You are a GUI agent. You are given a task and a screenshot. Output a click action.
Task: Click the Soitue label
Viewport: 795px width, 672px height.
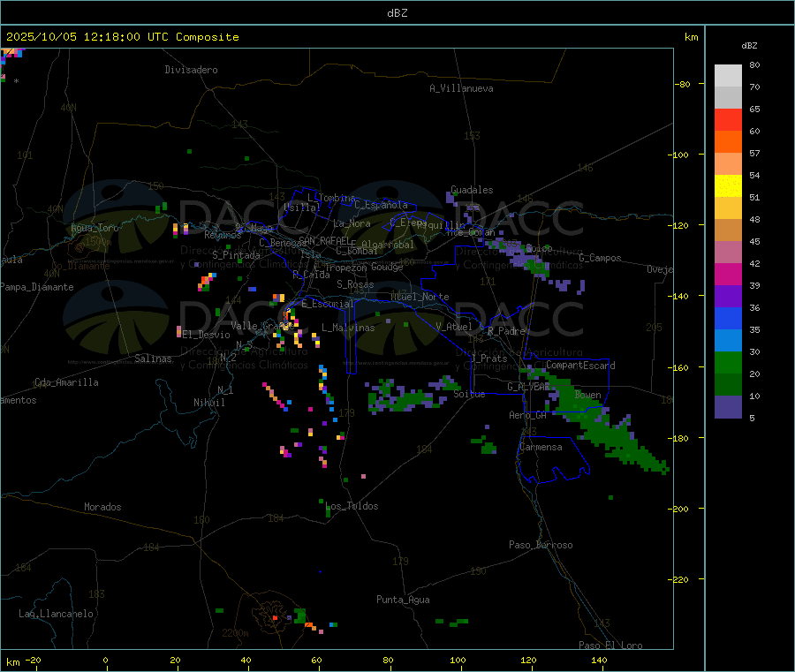tap(469, 394)
